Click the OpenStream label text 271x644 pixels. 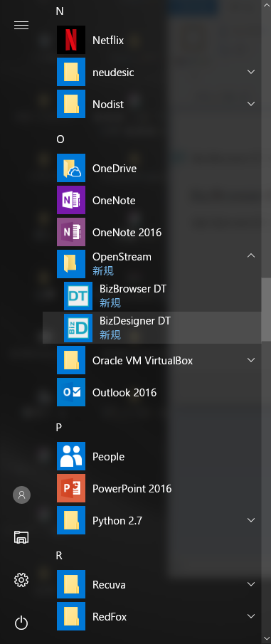point(122,257)
